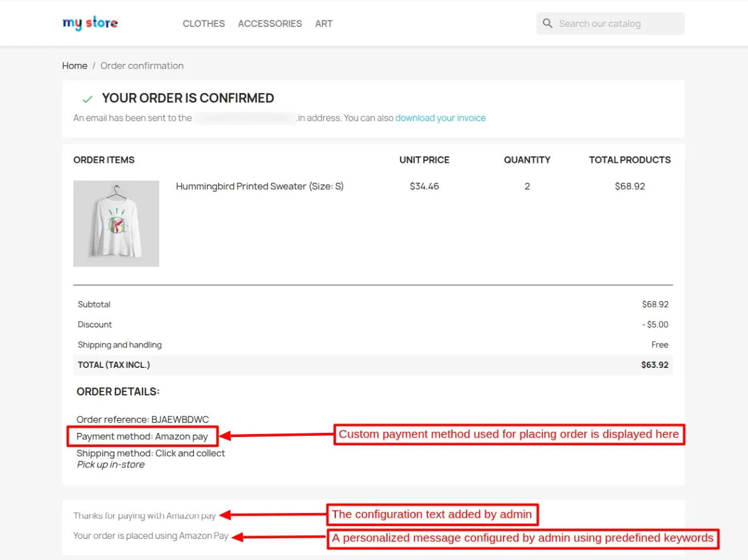The width and height of the screenshot is (748, 560).
Task: Click the order reference BJAEWBDWC
Action: pyautogui.click(x=143, y=419)
